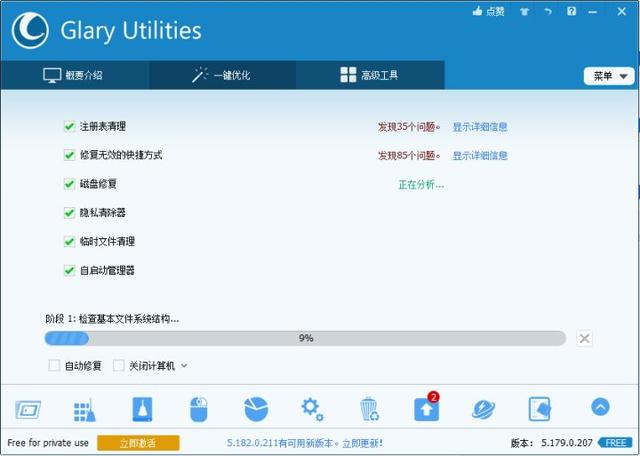The width and height of the screenshot is (640, 456).
Task: Minimize the Glary Utilities window
Action: click(593, 12)
